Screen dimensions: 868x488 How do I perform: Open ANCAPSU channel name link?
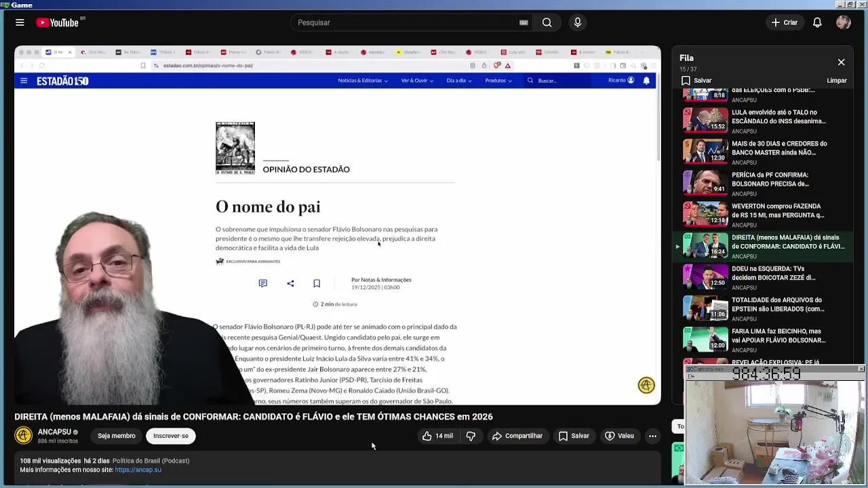tap(54, 432)
